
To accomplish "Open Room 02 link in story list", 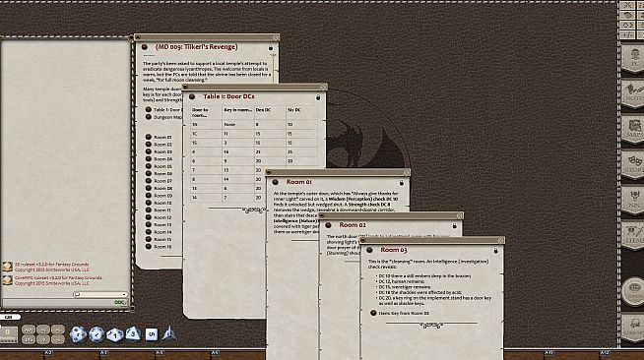I will [x=159, y=145].
